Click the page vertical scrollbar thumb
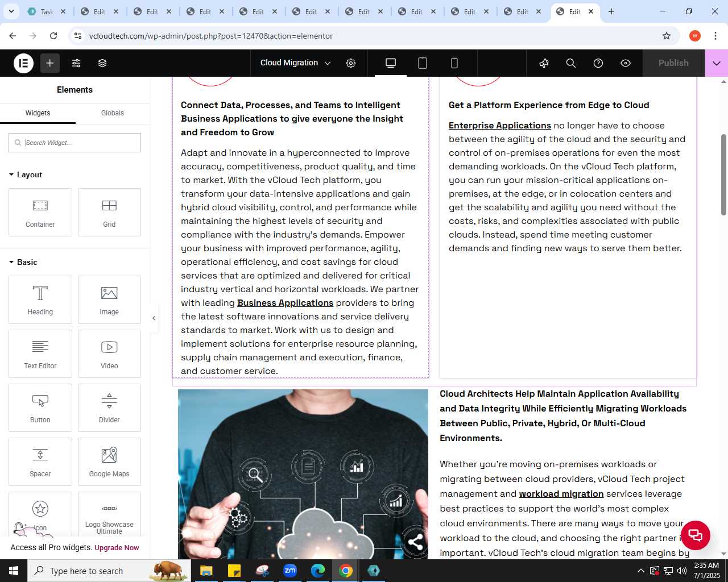Image resolution: width=728 pixels, height=582 pixels. [723, 174]
